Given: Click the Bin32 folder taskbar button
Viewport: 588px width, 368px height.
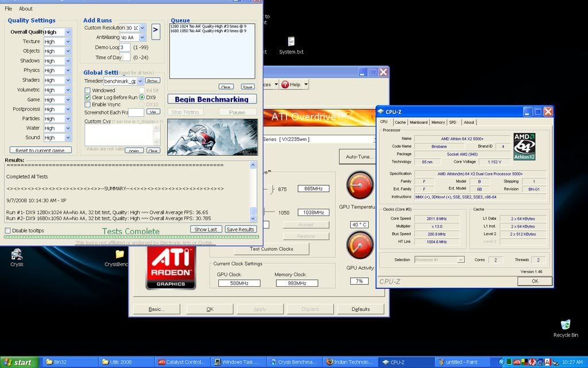Looking at the screenshot, I should click(x=69, y=362).
